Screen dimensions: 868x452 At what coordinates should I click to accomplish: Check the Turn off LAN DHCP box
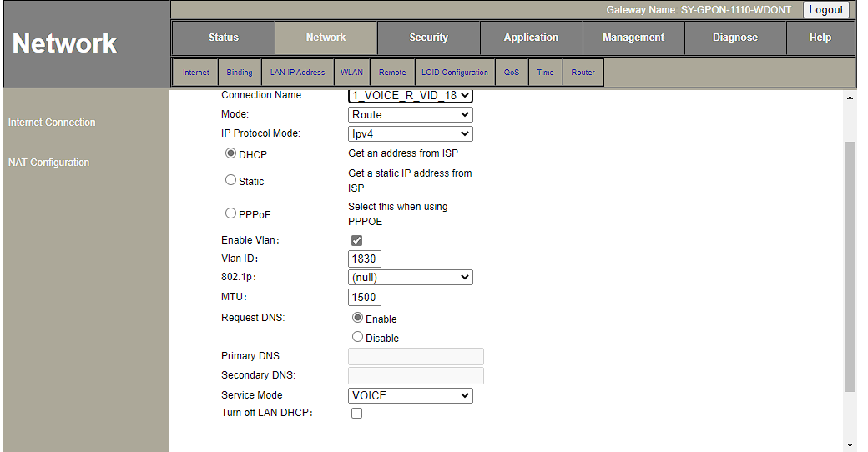pos(357,414)
